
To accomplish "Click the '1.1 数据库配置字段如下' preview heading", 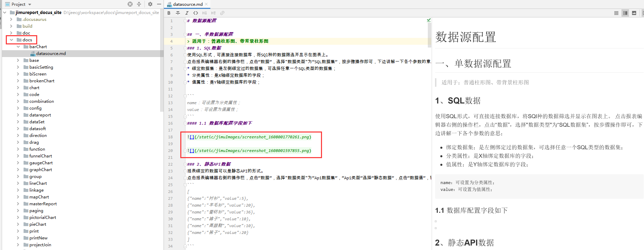I will (x=471, y=210).
